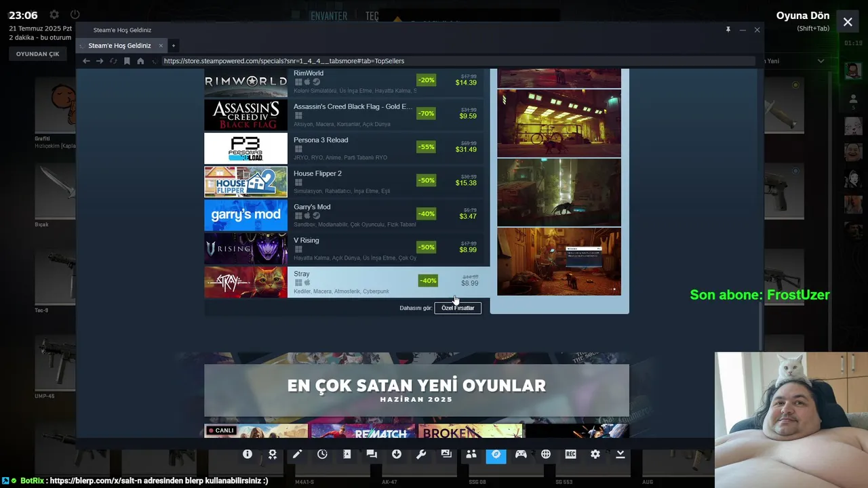Select the highlighted web browser compass icon
Image resolution: width=868 pixels, height=488 pixels.
pyautogui.click(x=496, y=454)
